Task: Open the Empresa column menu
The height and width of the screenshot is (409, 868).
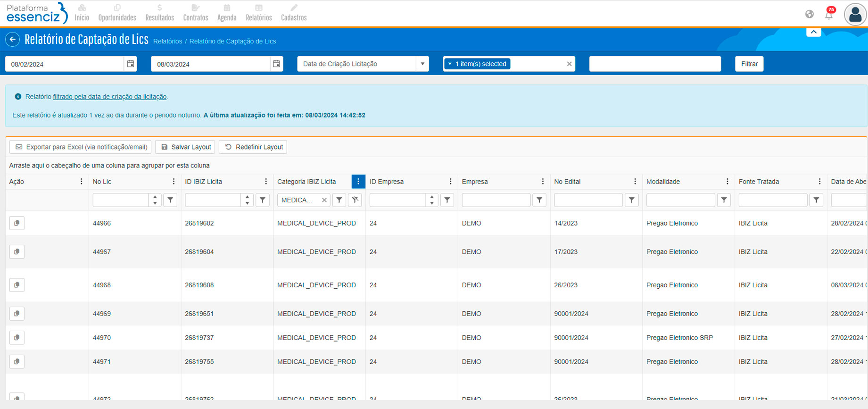Action: coord(543,182)
